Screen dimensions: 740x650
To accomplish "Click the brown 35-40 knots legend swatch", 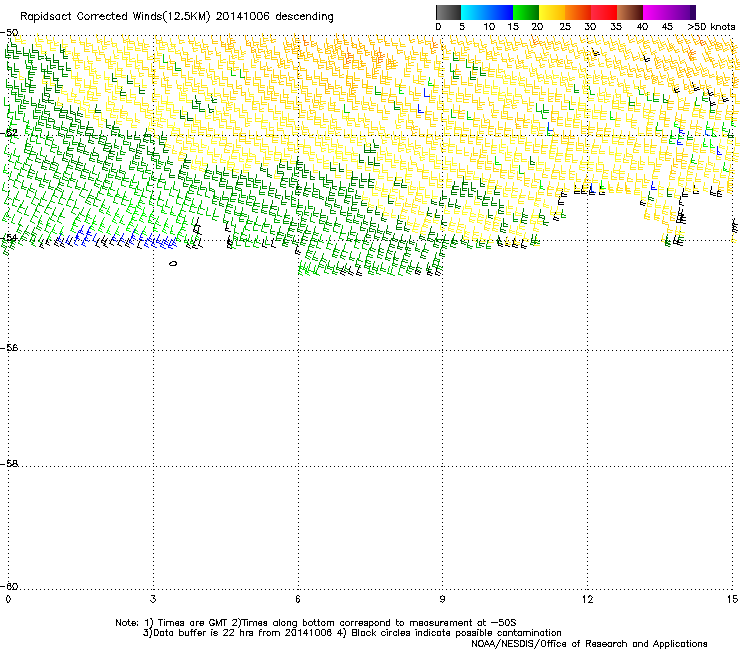I will coord(630,12).
